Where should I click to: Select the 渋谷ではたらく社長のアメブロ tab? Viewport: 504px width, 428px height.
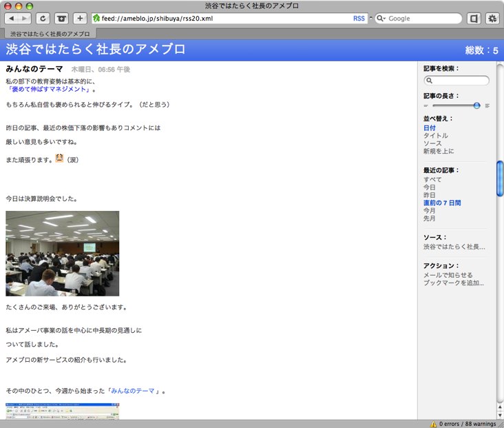pos(50,34)
